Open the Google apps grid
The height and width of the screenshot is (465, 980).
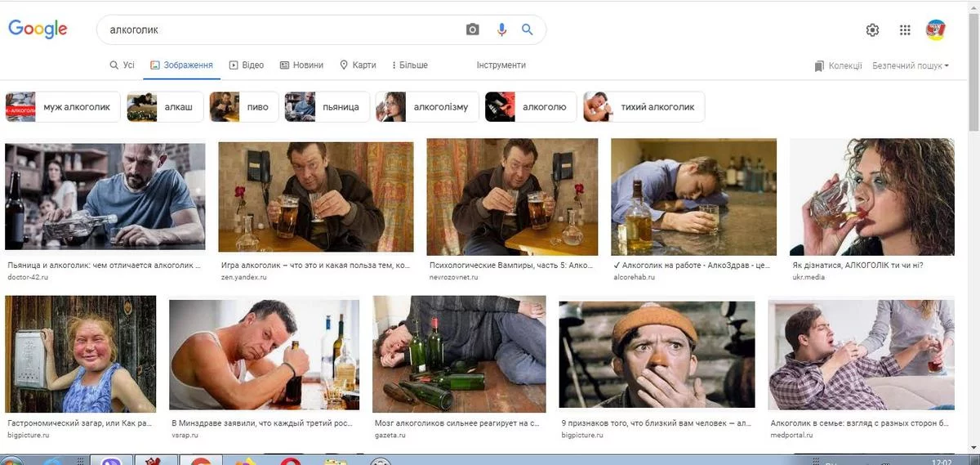pos(905,30)
